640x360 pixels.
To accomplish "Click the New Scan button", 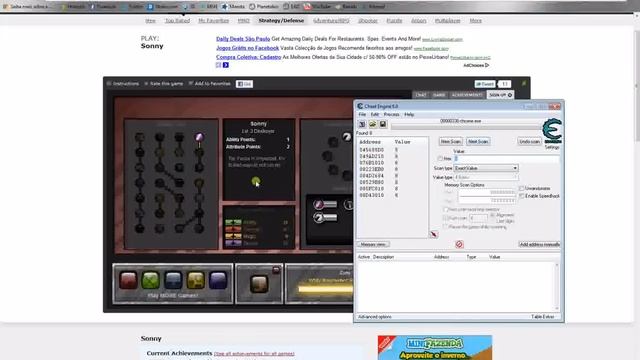I will coord(451,141).
